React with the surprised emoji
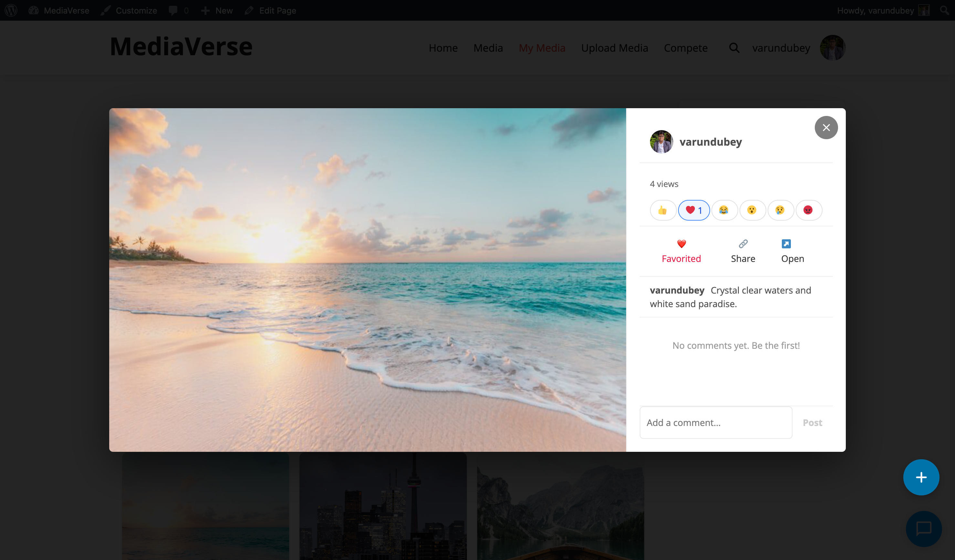 coord(752,210)
